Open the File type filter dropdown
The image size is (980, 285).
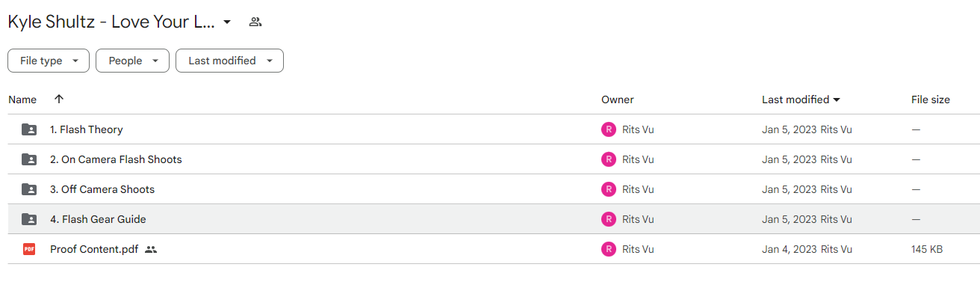49,61
